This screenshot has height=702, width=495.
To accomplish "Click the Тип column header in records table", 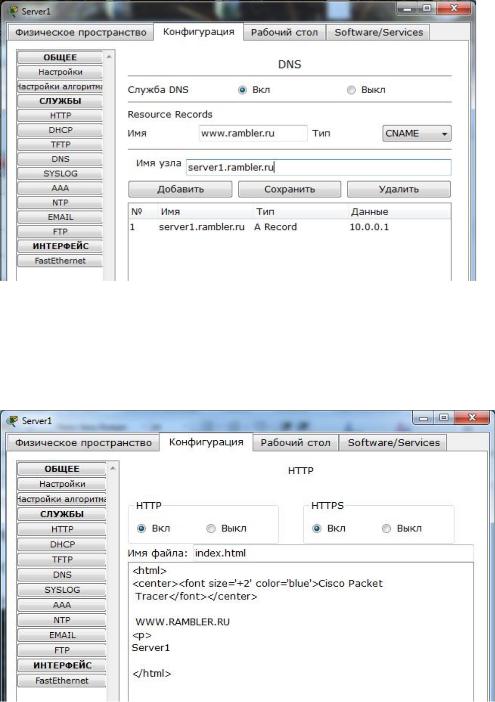I will pyautogui.click(x=265, y=212).
